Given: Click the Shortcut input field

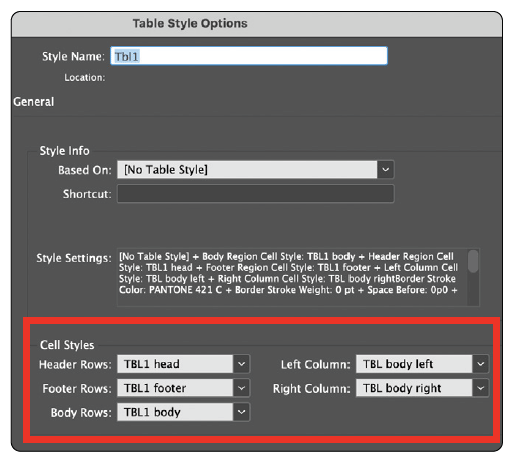Looking at the screenshot, I should pos(255,194).
